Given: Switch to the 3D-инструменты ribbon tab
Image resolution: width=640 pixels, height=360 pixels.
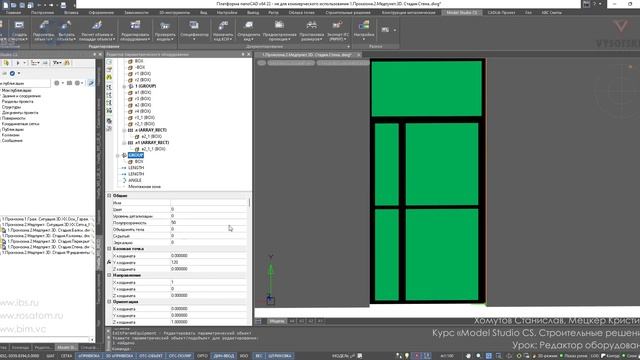Looking at the screenshot, I should pyautogui.click(x=174, y=13).
